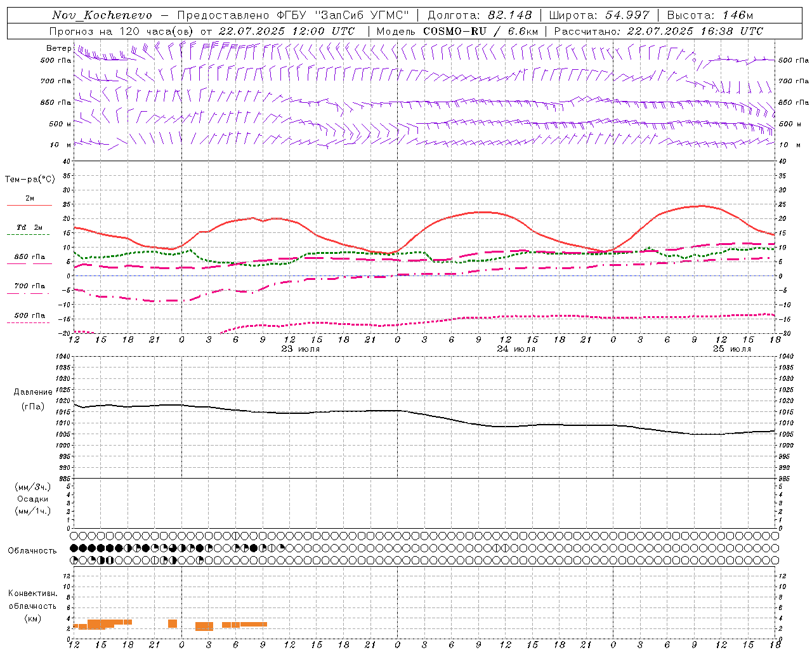Click the "Рассчитано: 22.07.2025 16:38 UTC" timestamp
This screenshot has width=812, height=650.
coord(659,31)
